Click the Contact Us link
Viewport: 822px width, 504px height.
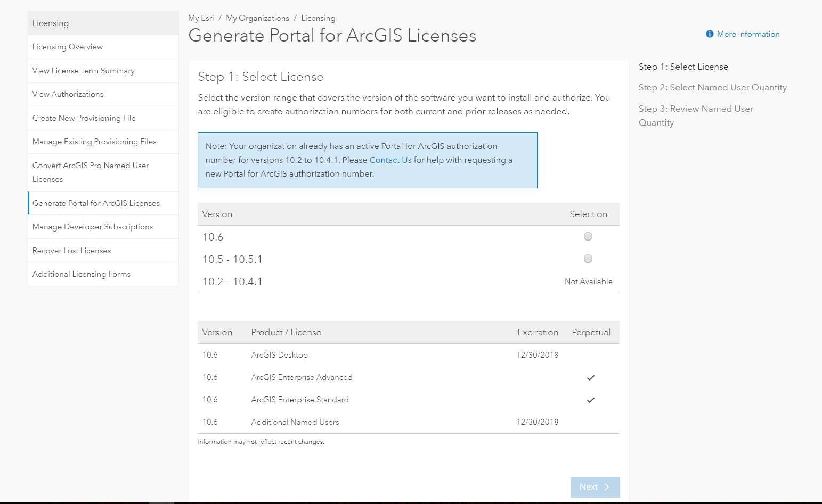point(390,160)
